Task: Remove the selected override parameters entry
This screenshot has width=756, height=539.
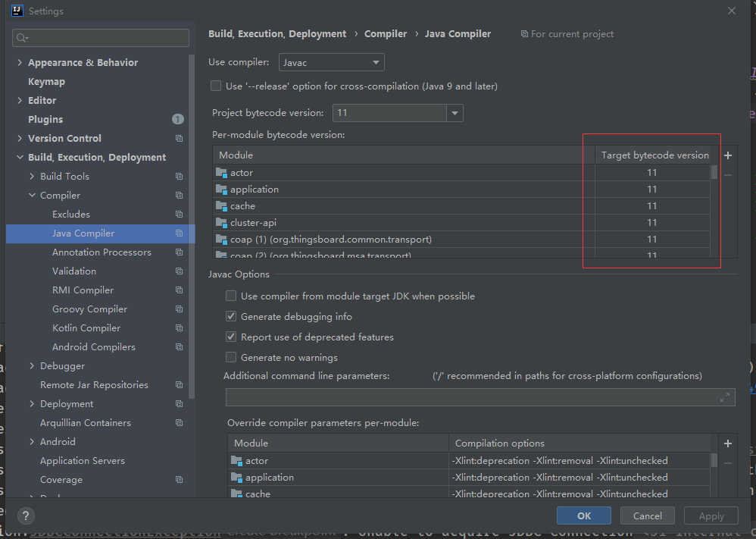Action: coord(728,463)
